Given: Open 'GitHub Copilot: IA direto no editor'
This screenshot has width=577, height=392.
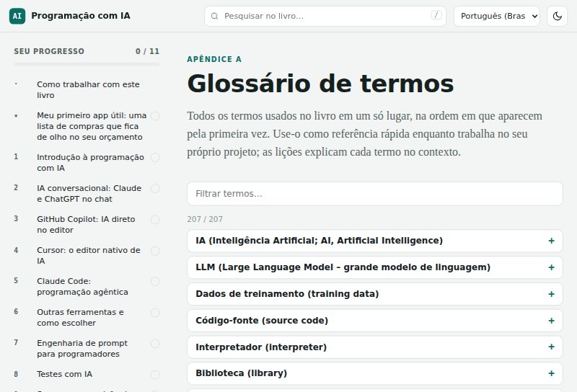Looking at the screenshot, I should [x=86, y=224].
